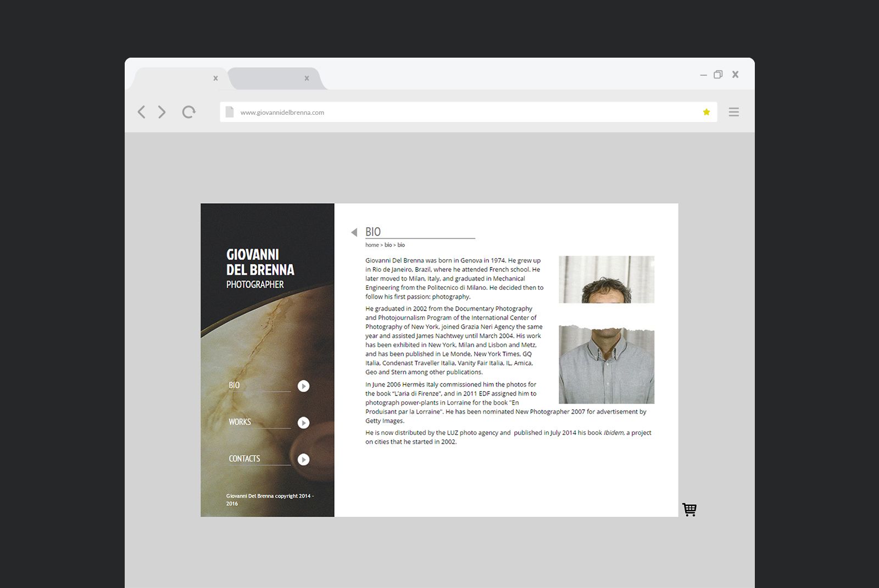Image resolution: width=879 pixels, height=588 pixels.
Task: Click the home breadcrumb link
Action: (372, 245)
